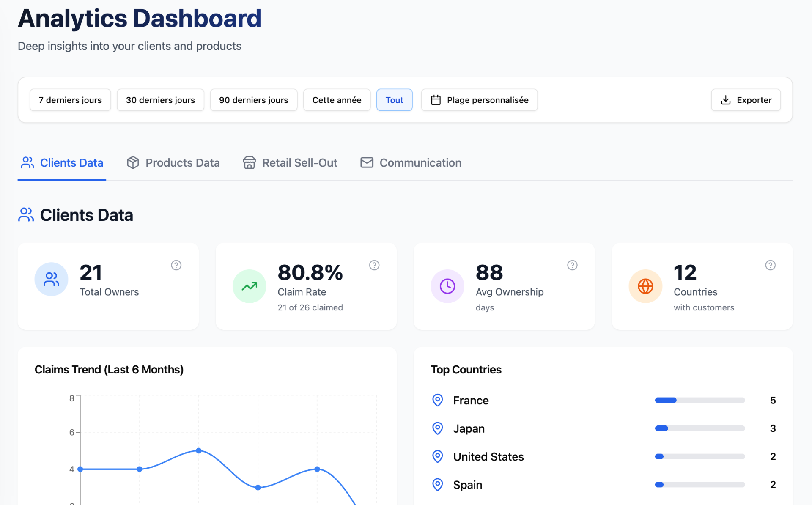Select the 7 derniers jours filter
Screen dimensions: 812x505
click(x=70, y=100)
